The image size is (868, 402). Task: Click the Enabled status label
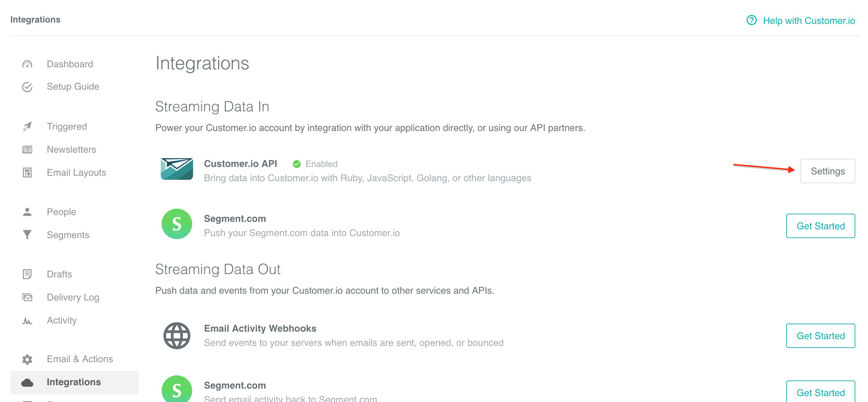point(321,164)
